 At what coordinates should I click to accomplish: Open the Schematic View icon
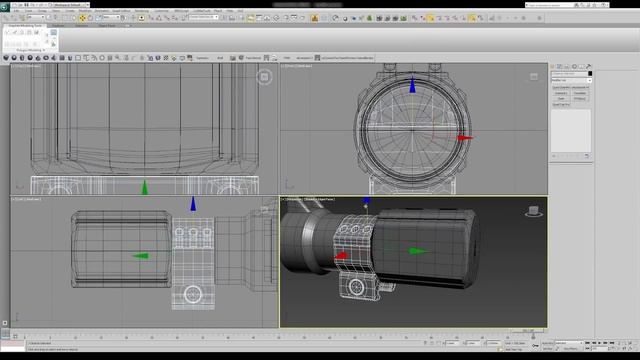[267, 18]
